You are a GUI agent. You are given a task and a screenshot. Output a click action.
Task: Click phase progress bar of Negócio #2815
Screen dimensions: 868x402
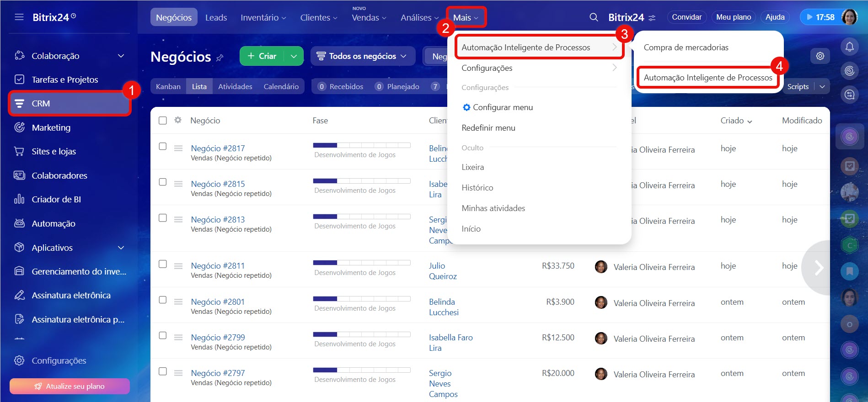point(361,181)
